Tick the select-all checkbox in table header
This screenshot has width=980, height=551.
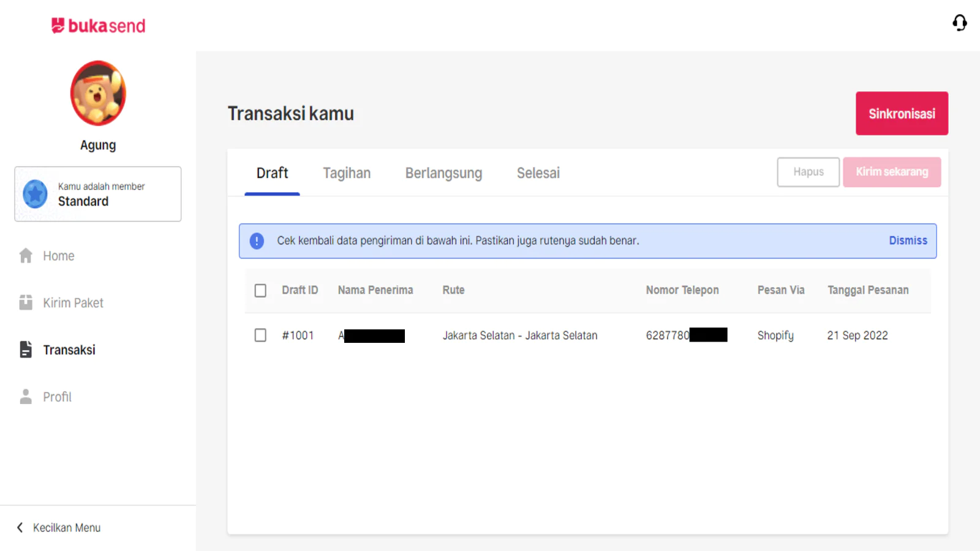(x=260, y=290)
